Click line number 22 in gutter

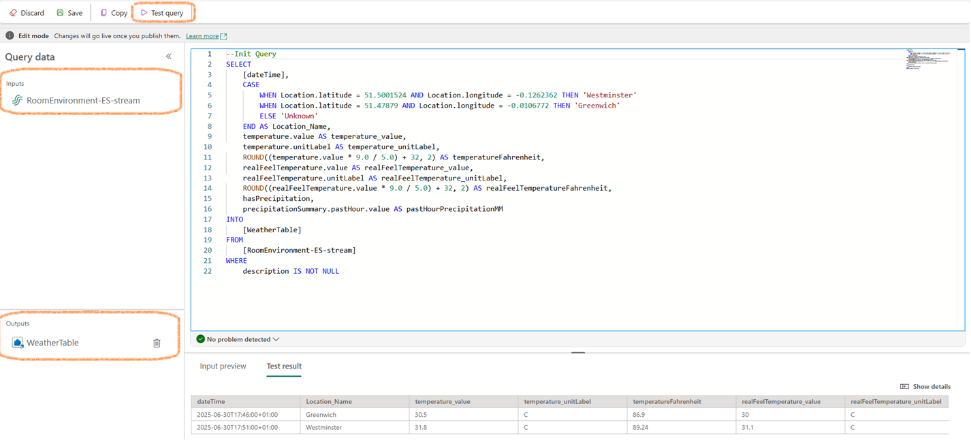click(208, 271)
